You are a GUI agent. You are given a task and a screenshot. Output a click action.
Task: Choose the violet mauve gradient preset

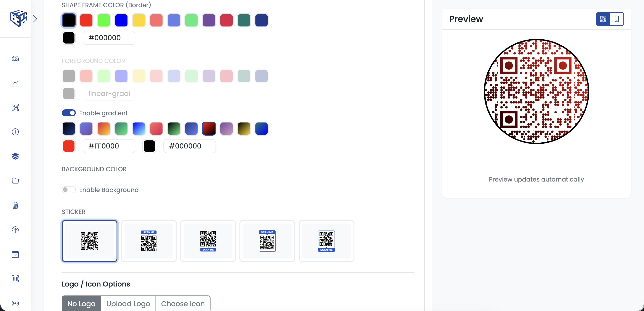(x=226, y=129)
